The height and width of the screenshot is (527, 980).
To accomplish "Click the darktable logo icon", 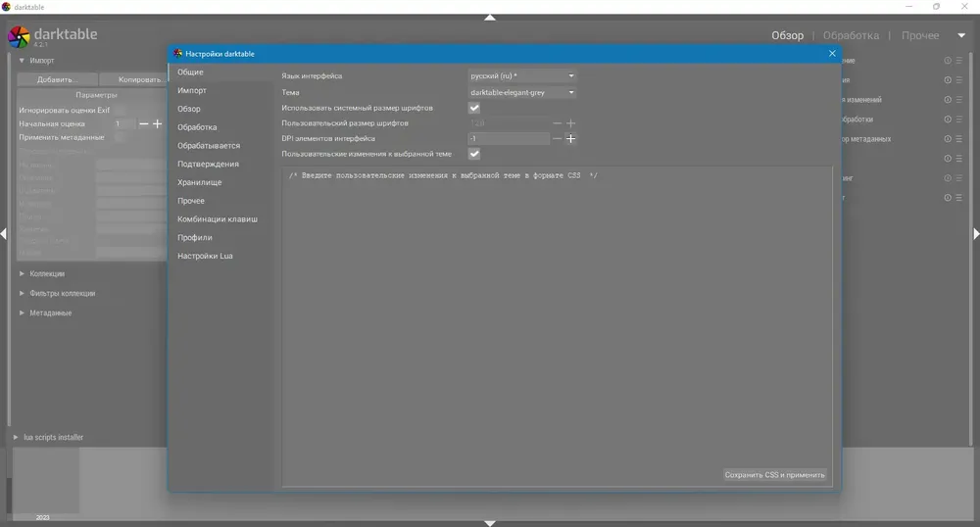I will tap(19, 37).
